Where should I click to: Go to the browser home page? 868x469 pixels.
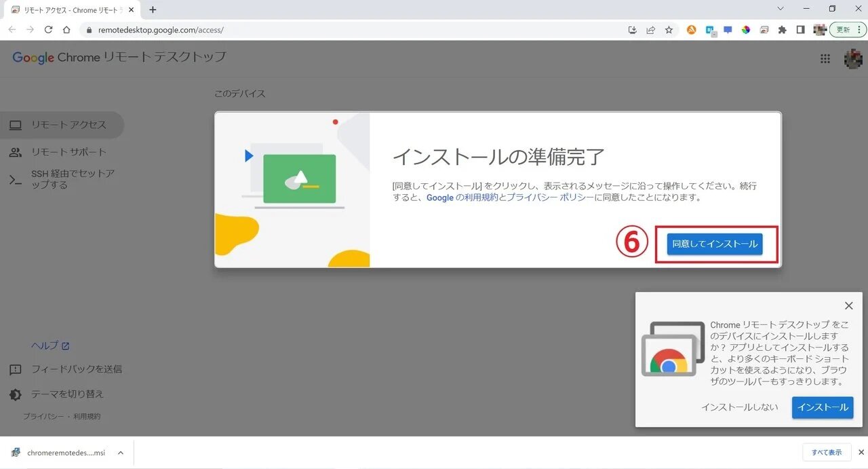(66, 30)
